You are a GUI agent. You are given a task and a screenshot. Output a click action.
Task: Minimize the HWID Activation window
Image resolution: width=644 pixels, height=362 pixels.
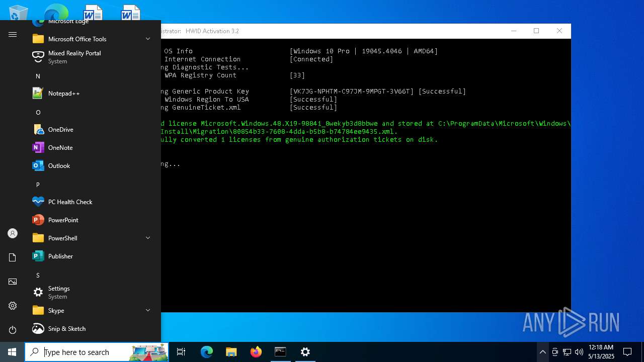tap(514, 31)
